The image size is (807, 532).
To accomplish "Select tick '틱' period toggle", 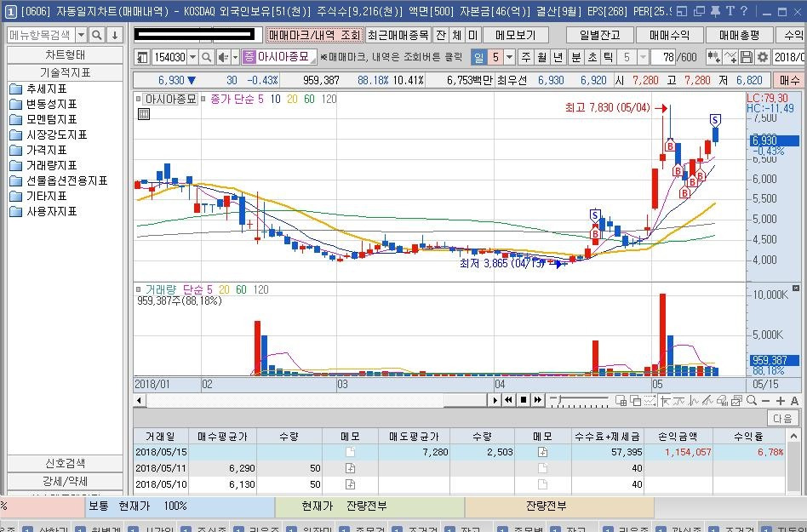I will [x=609, y=57].
